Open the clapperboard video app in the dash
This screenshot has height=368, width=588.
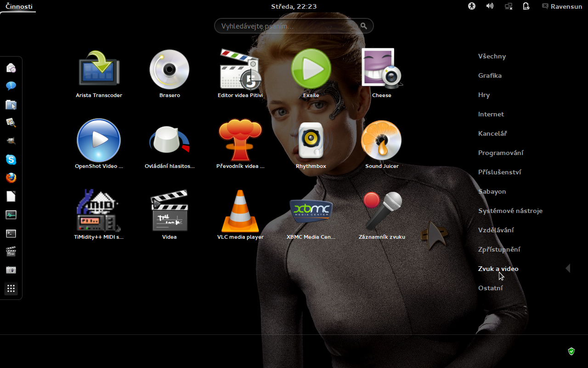[11, 252]
